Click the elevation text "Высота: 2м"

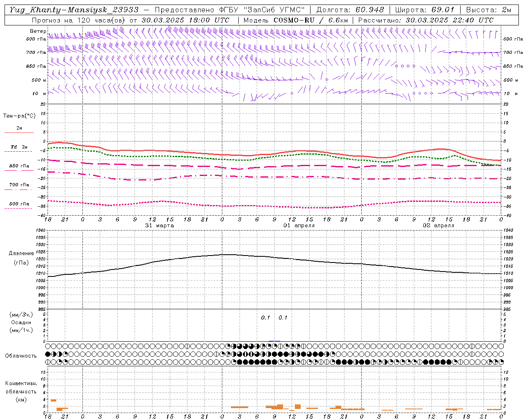488,10
